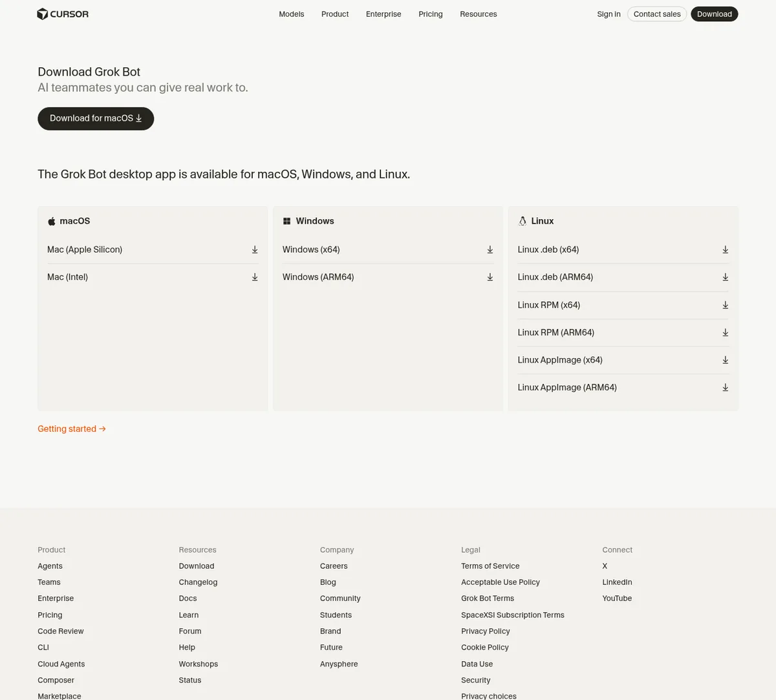Click the Contact sales button
Screen dimensions: 776x700
click(x=657, y=14)
